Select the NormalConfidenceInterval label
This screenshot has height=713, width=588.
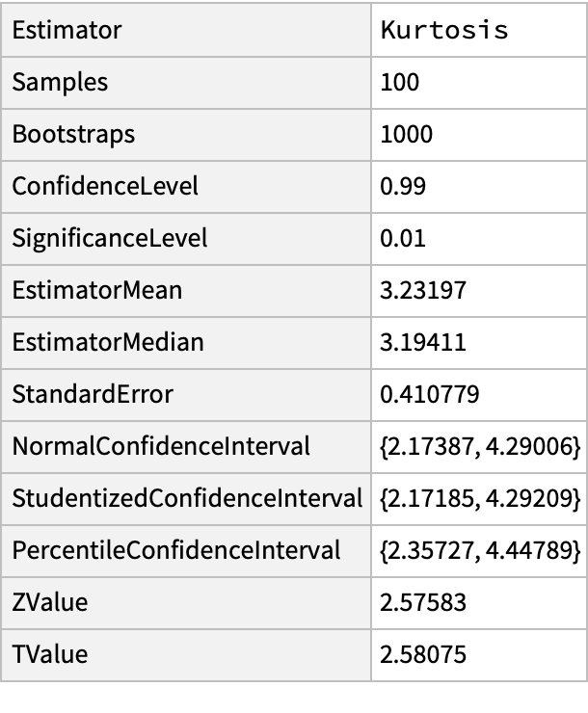(161, 446)
